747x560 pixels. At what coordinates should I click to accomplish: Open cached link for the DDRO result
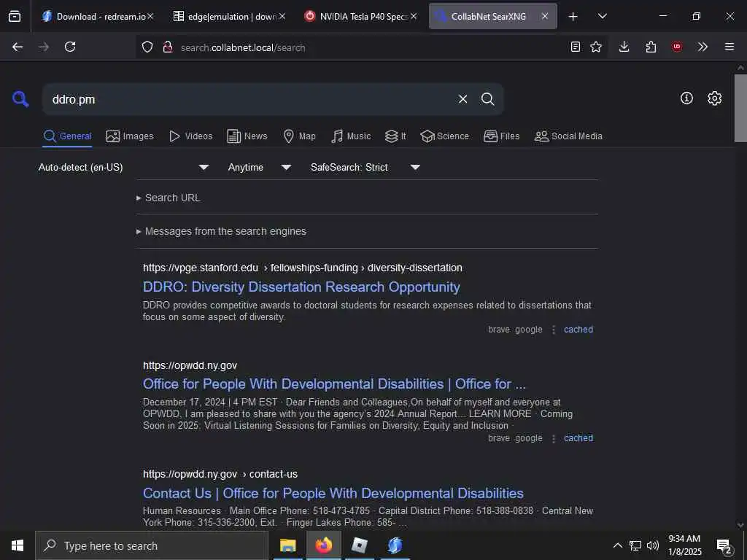578,330
